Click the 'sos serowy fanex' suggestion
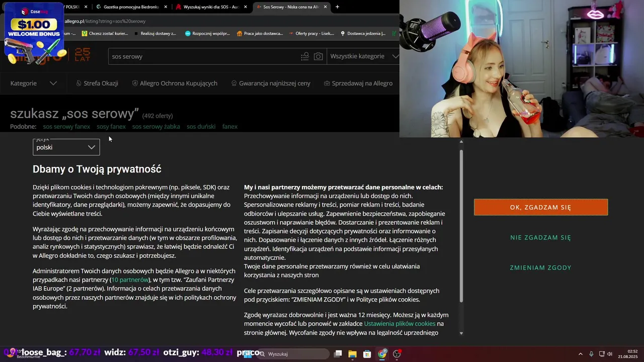 66,127
